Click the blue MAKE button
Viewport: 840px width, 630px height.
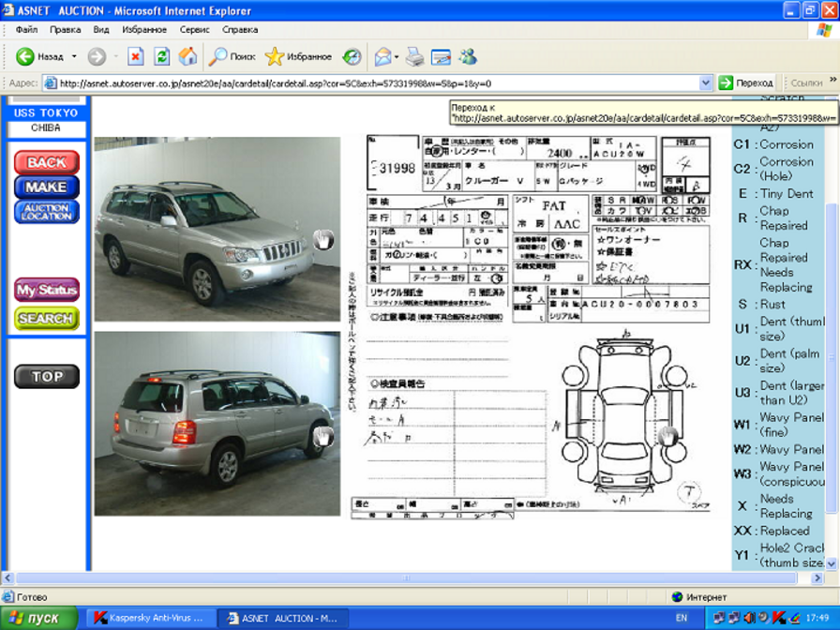click(x=47, y=187)
